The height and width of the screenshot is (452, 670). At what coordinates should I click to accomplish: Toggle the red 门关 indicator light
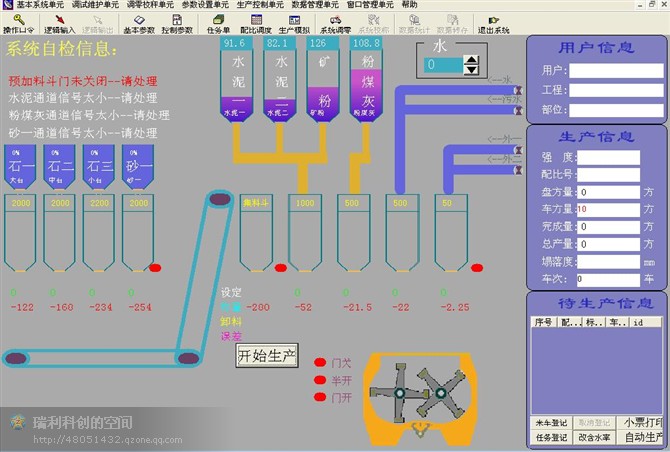point(320,363)
